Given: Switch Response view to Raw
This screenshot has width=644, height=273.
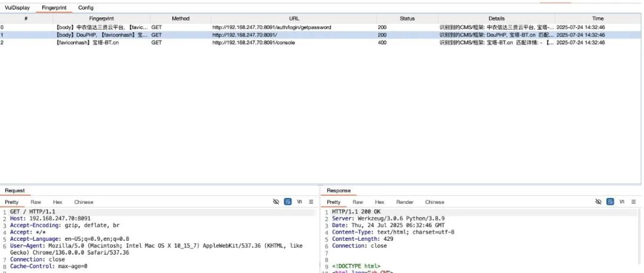Looking at the screenshot, I should [358, 202].
